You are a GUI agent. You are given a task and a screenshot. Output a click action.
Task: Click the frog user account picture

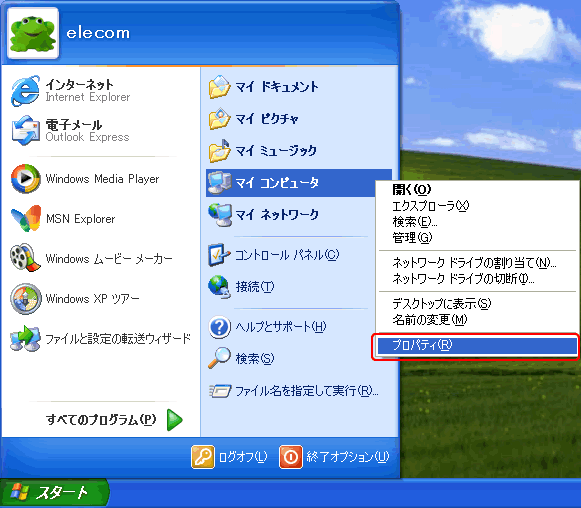33,33
